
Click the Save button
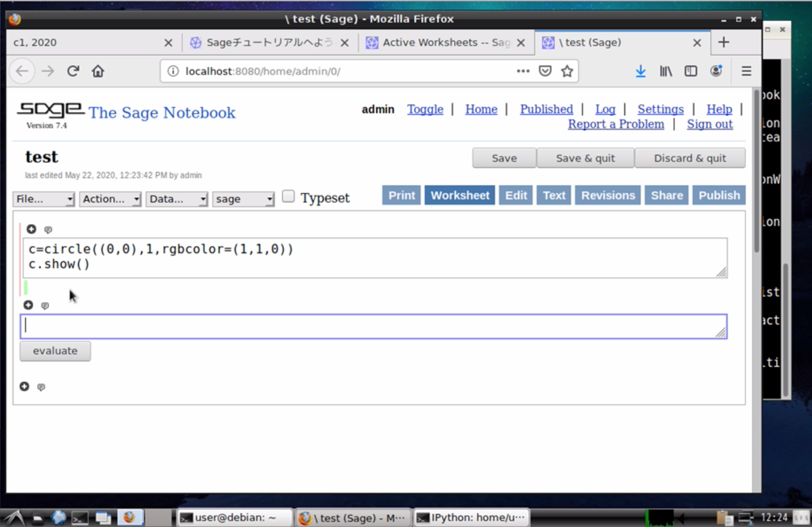coord(504,158)
